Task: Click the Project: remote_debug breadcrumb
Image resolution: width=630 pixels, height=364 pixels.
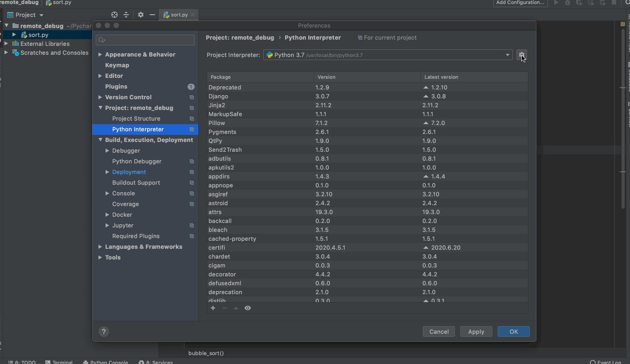Action: [240, 38]
